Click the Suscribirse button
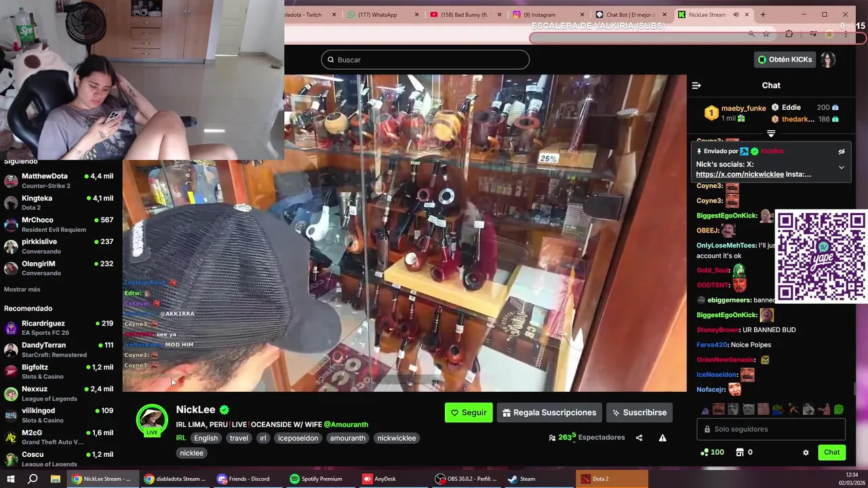The height and width of the screenshot is (488, 868). coord(639,412)
